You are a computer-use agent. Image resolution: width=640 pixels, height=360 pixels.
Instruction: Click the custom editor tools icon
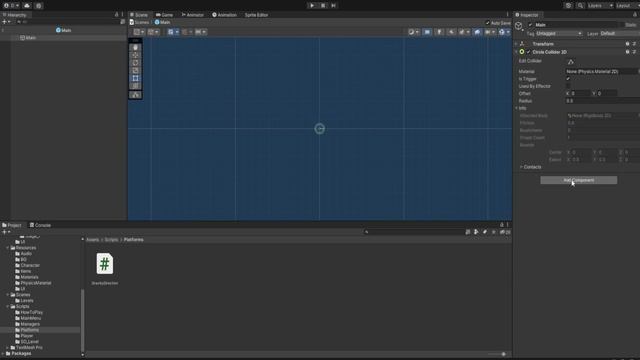coord(136,95)
